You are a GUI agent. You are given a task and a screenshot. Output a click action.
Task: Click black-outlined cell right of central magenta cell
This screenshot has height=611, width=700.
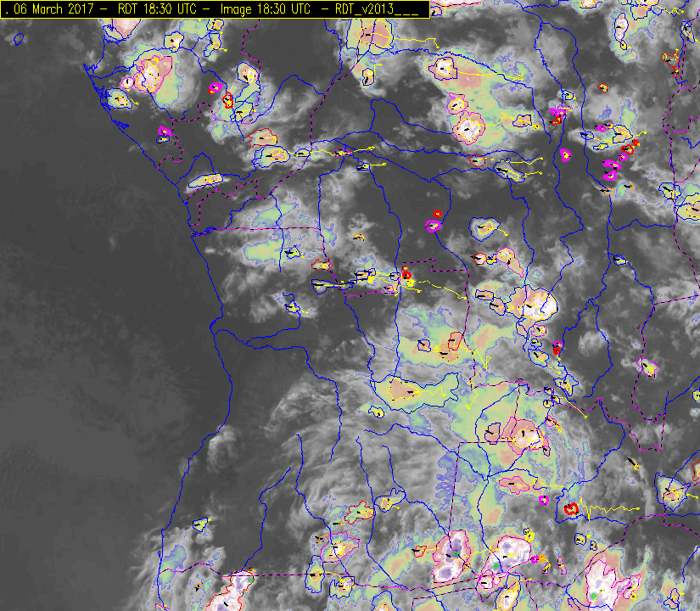[484, 227]
